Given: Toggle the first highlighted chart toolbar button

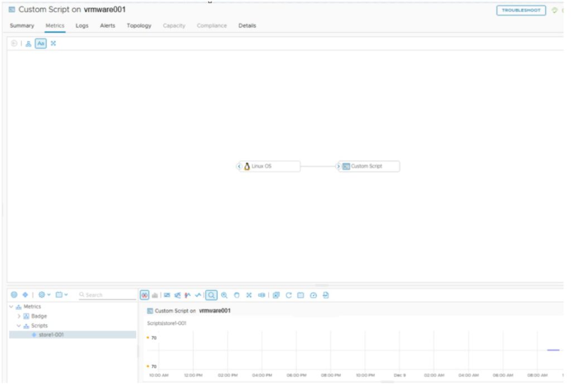Looking at the screenshot, I should coord(144,295).
